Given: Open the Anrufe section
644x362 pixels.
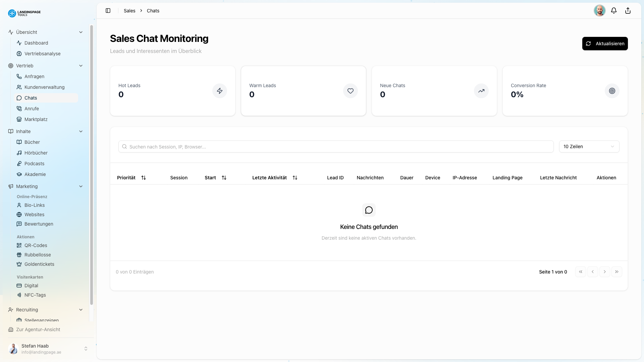Looking at the screenshot, I should (x=32, y=108).
